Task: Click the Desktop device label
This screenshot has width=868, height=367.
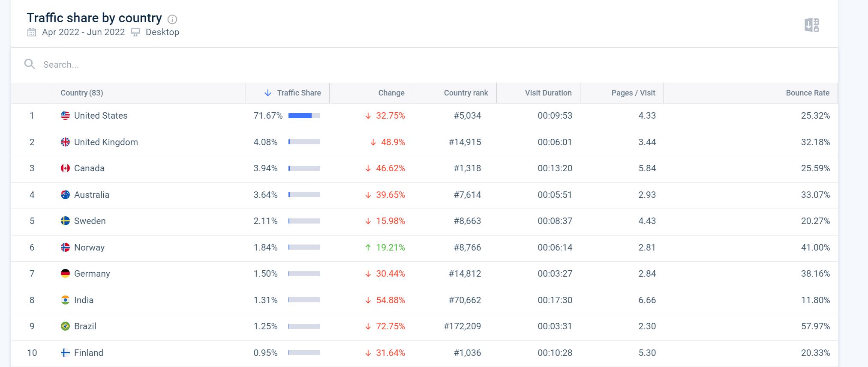Action: click(x=162, y=32)
